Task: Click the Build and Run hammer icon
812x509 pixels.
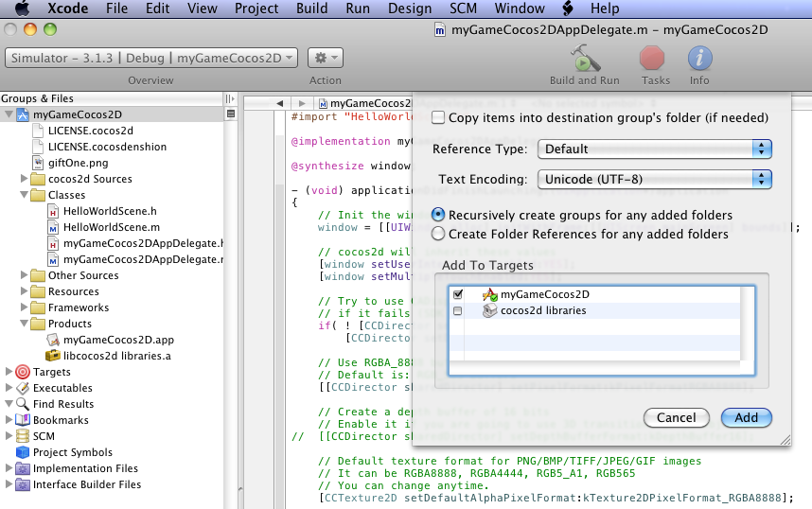Action: coord(585,58)
